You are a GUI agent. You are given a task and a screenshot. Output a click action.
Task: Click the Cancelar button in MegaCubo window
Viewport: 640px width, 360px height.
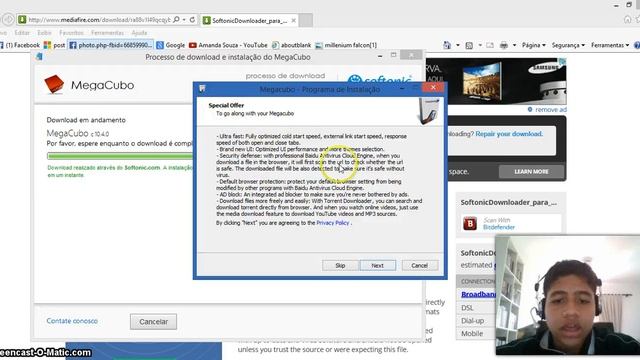click(153, 322)
